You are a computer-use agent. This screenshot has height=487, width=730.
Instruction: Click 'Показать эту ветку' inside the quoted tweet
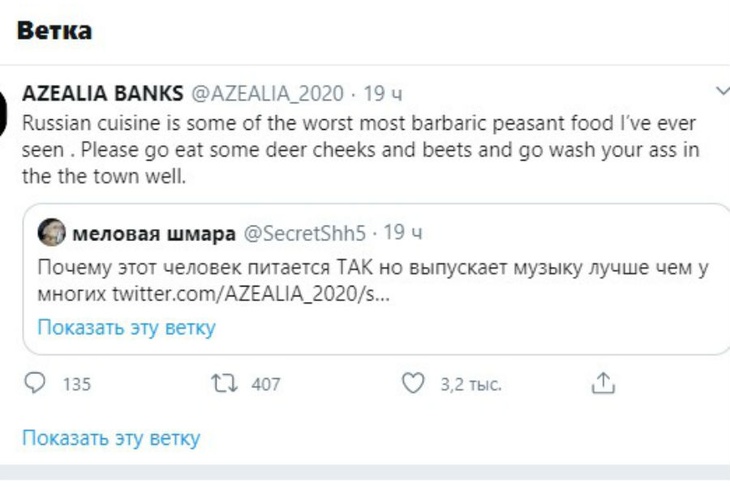(126, 327)
